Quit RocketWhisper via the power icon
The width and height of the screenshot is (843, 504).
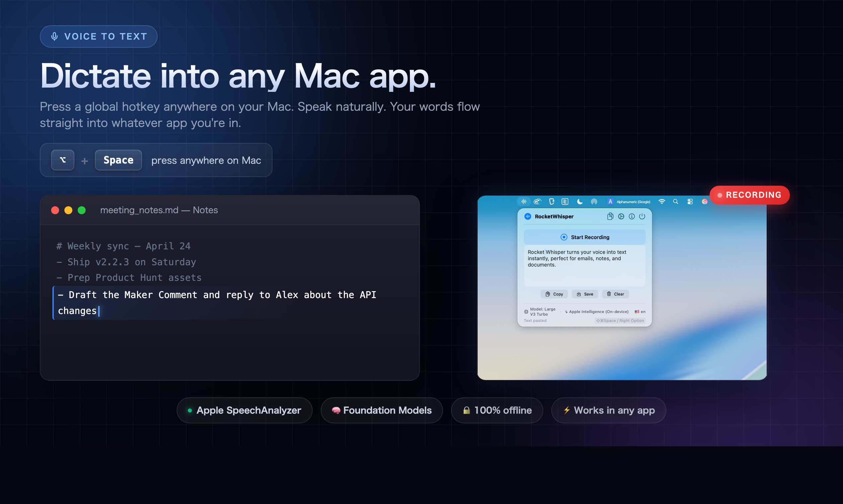point(642,216)
